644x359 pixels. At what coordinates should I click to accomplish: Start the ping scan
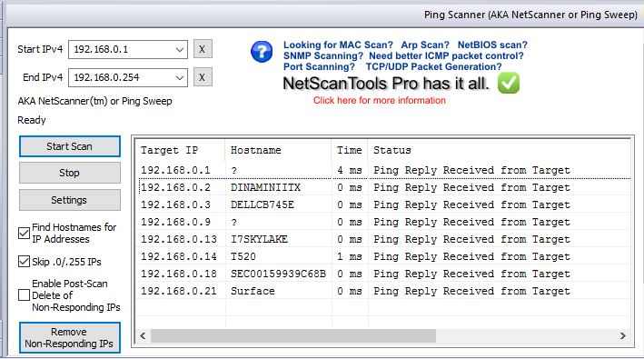70,146
